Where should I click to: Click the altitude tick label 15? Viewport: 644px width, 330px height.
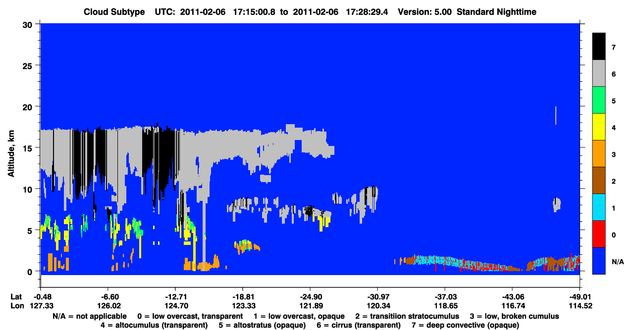tap(29, 147)
